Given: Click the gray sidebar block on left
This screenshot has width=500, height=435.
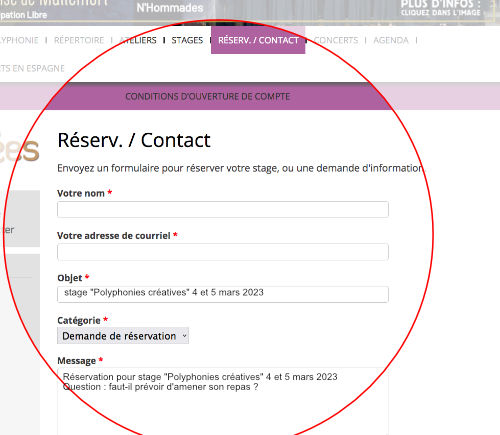Looking at the screenshot, I should 20,218.
